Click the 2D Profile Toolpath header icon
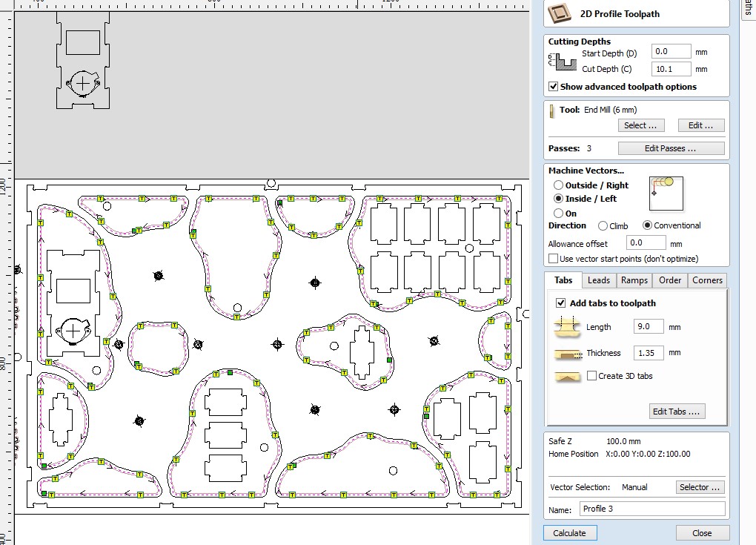The image size is (756, 545). (x=560, y=13)
